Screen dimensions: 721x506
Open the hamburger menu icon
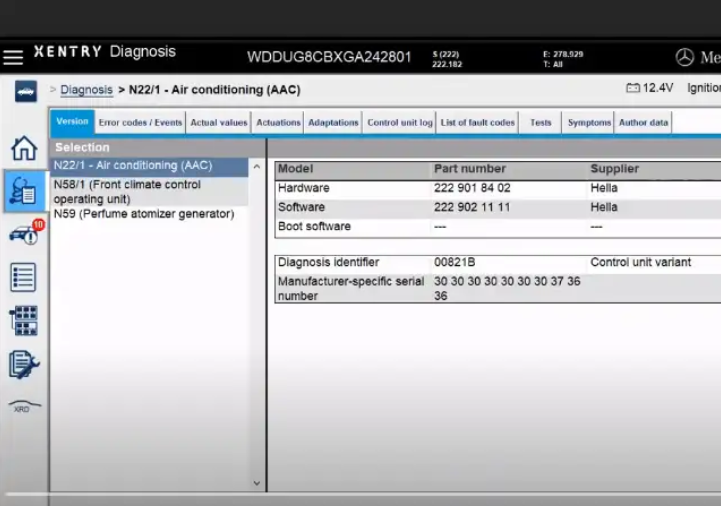click(x=13, y=57)
